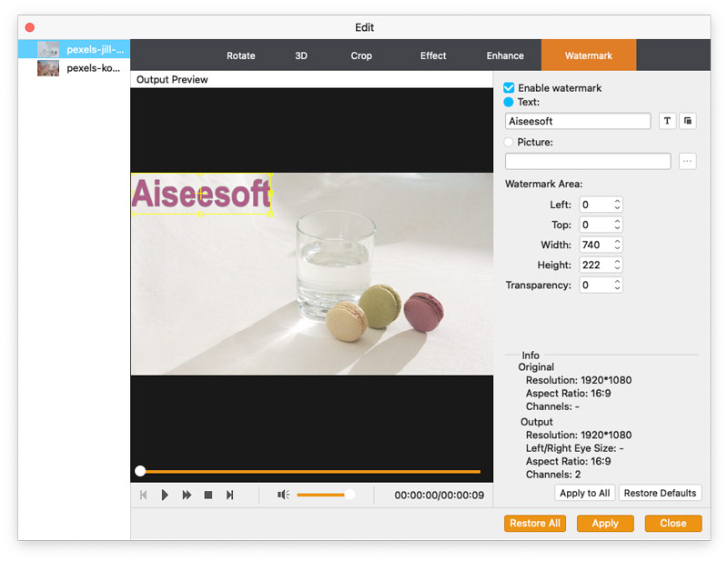Click the orange Close button
This screenshot has width=728, height=561.
point(673,524)
